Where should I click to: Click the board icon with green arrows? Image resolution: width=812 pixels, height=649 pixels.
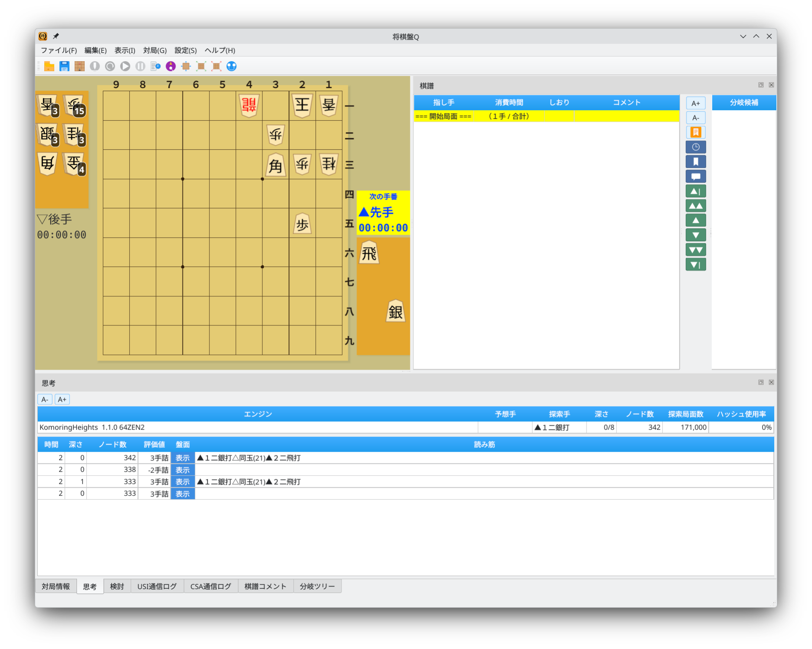pyautogui.click(x=201, y=66)
